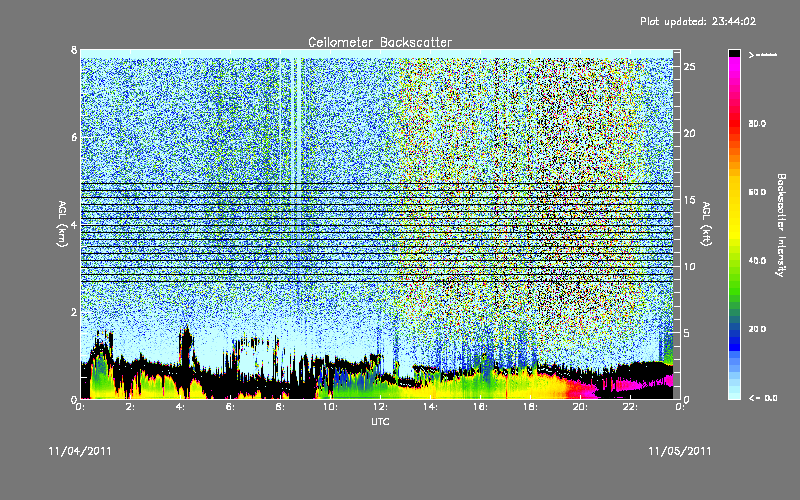Click the colorbar "40.0" value label
Screen dimensions: 800x500
point(757,261)
